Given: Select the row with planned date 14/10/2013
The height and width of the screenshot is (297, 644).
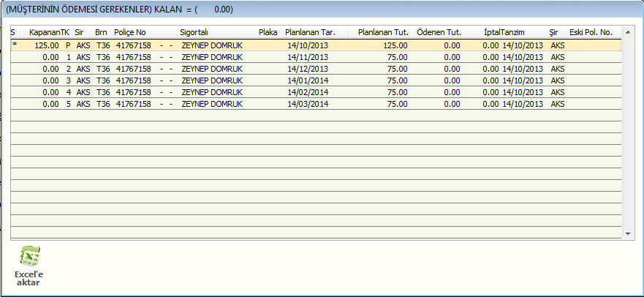Looking at the screenshot, I should point(306,45).
